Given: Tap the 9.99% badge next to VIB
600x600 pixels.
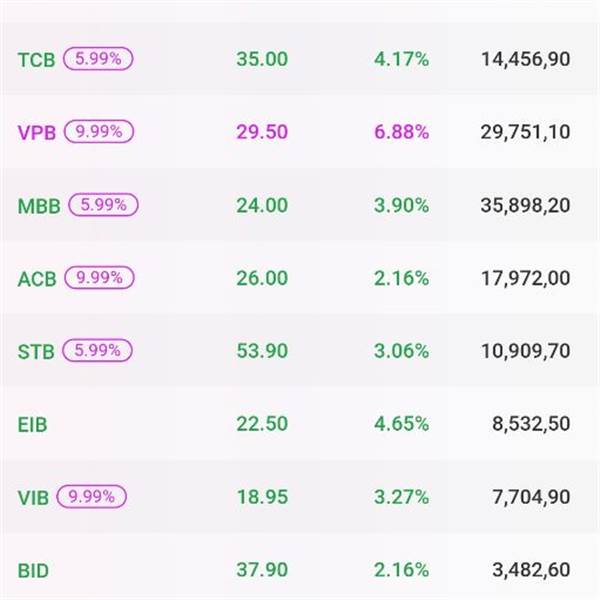Looking at the screenshot, I should tap(93, 496).
